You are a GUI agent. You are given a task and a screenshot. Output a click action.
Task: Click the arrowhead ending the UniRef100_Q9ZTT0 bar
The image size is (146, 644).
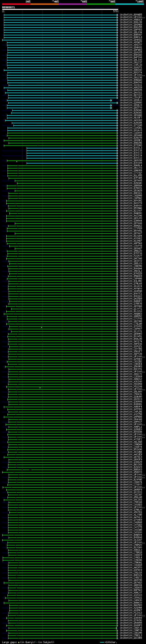pos(111,108)
